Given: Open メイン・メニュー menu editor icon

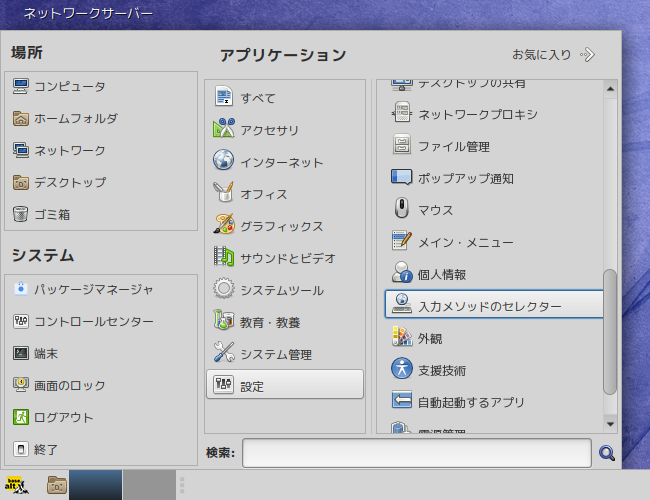Looking at the screenshot, I should 402,241.
